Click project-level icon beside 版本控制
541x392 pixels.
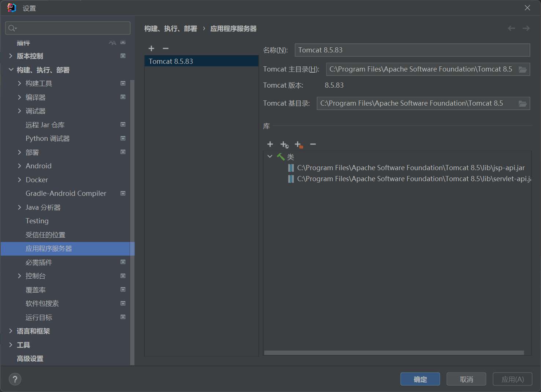tap(123, 56)
